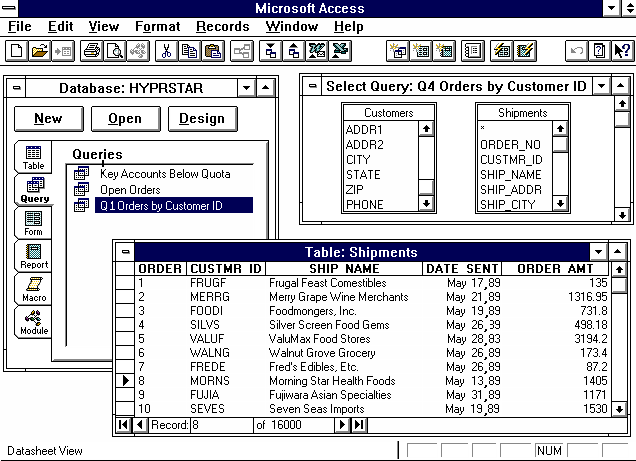Select the Report tab in Database window

tap(34, 256)
